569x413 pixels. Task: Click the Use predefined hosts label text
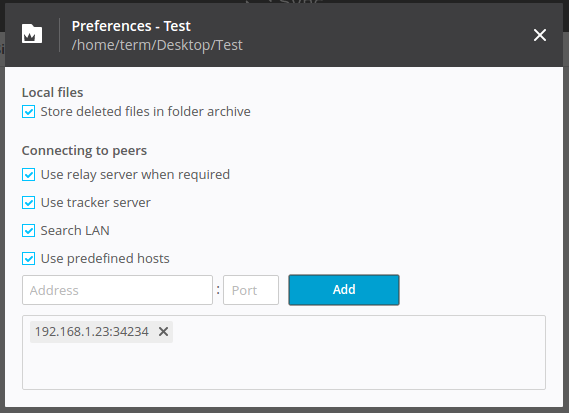(x=105, y=258)
